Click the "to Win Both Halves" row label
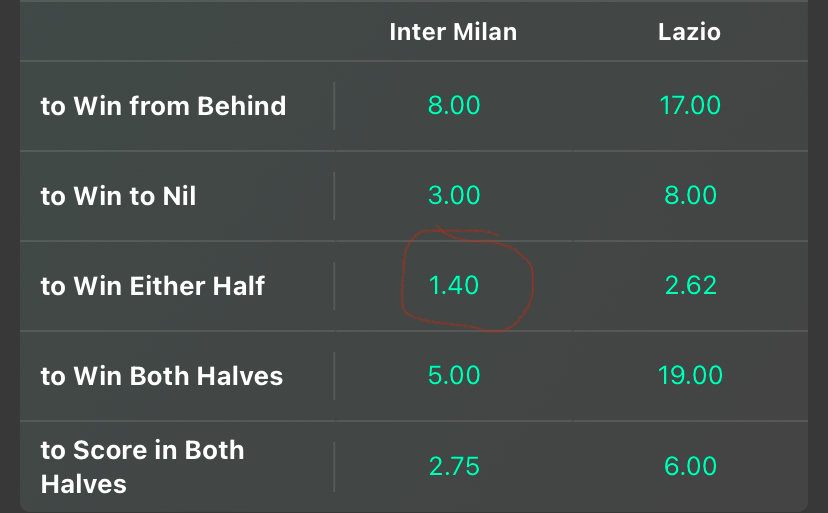 pyautogui.click(x=161, y=376)
